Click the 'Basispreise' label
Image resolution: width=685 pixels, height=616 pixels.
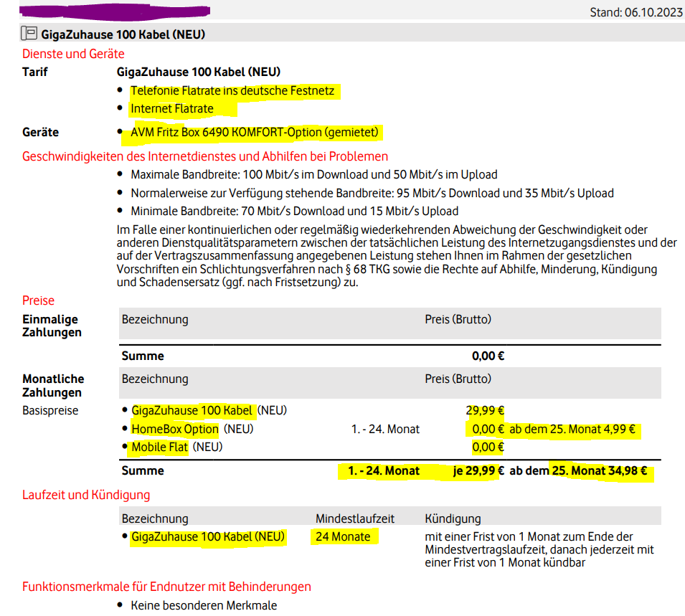click(x=50, y=411)
